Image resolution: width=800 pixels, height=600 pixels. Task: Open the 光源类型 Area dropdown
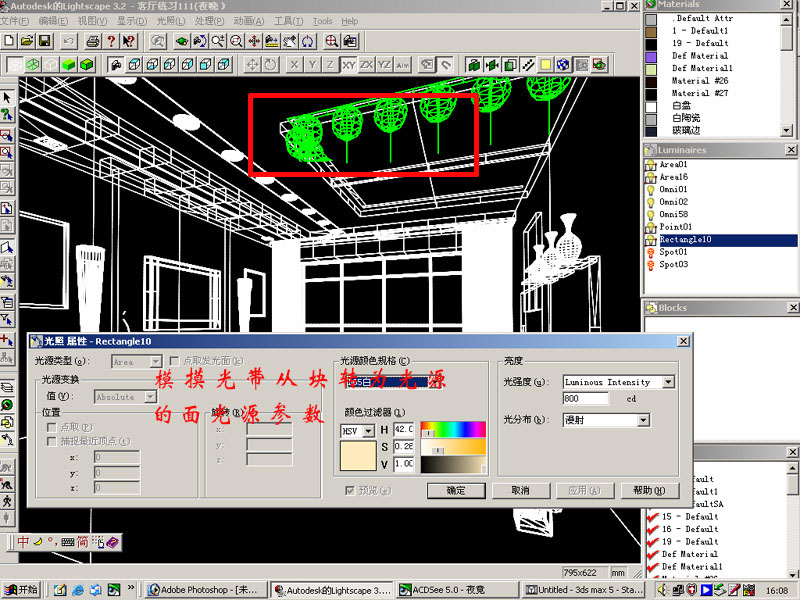coord(156,362)
